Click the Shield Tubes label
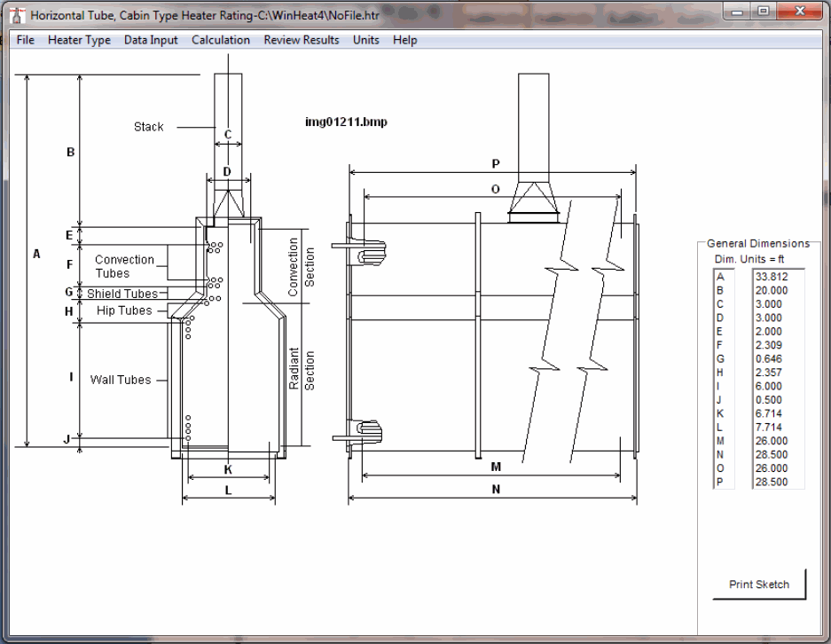Screen dimensions: 831x644 [x=122, y=294]
